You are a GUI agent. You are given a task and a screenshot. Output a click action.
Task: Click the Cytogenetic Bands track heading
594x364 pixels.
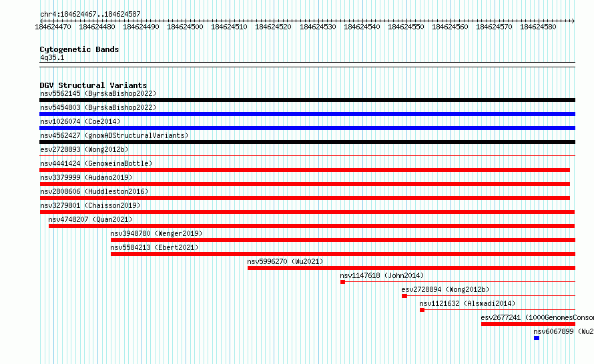pyautogui.click(x=79, y=49)
